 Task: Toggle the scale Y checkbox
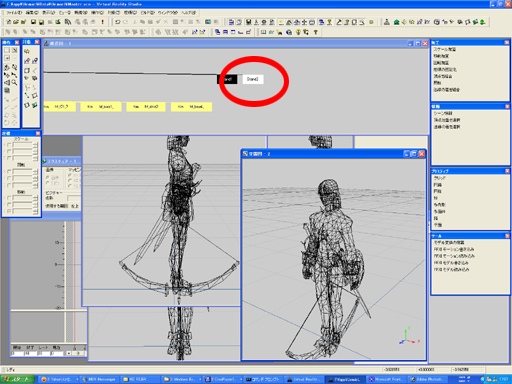click(x=9, y=151)
